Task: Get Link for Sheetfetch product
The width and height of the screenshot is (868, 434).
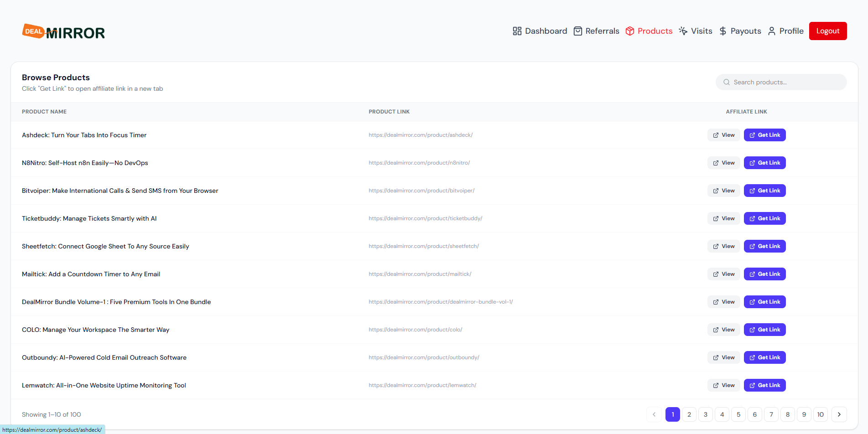Action: [x=764, y=246]
